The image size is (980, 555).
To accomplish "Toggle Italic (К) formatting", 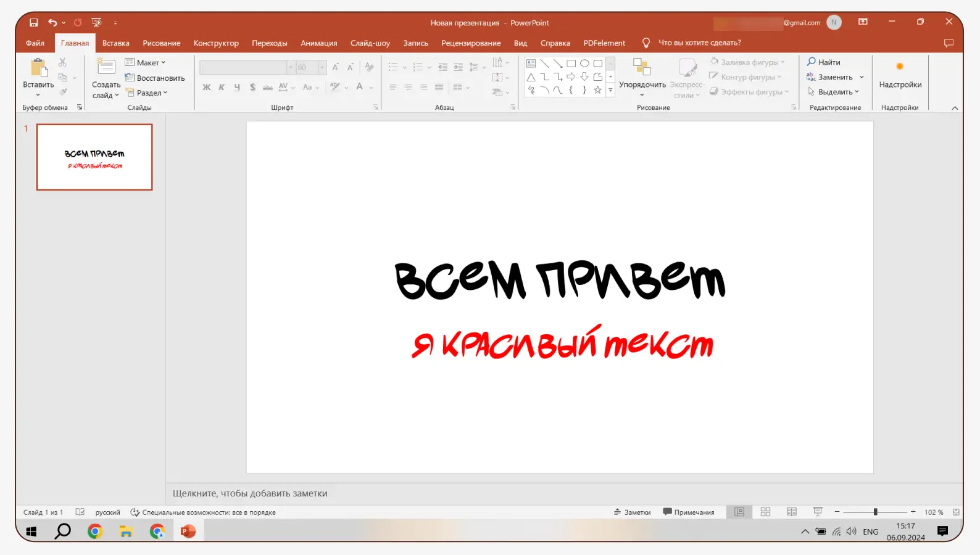I will tap(222, 87).
